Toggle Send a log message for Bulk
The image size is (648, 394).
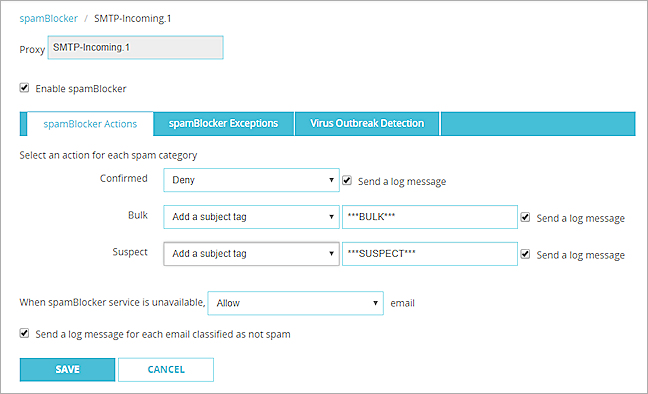coord(525,217)
